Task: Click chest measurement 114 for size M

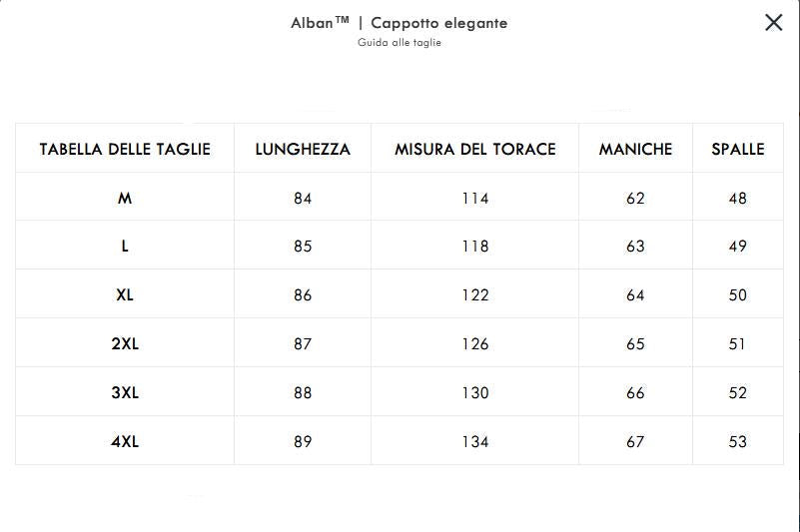Action: point(475,199)
